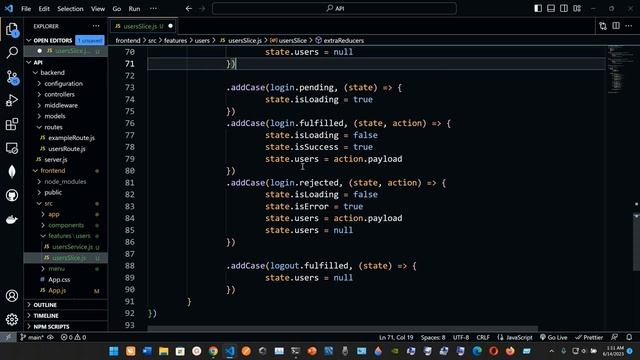The width and height of the screenshot is (640, 360).
Task: Open the MongoDB leaf icon view
Action: pos(12,171)
